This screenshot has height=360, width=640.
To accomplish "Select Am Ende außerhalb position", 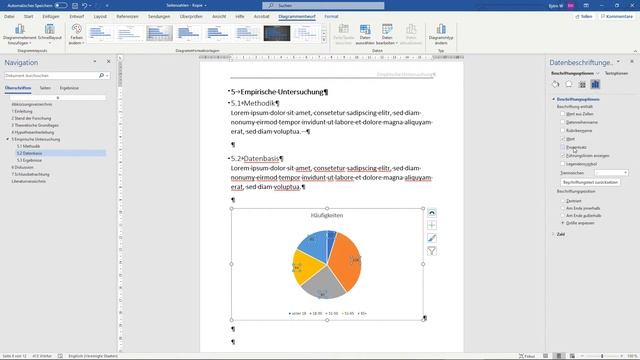I will point(563,216).
